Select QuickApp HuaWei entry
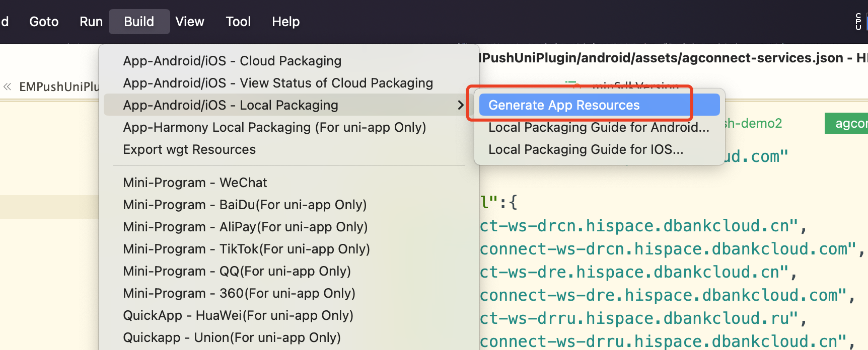Image resolution: width=868 pixels, height=350 pixels. pos(238,315)
